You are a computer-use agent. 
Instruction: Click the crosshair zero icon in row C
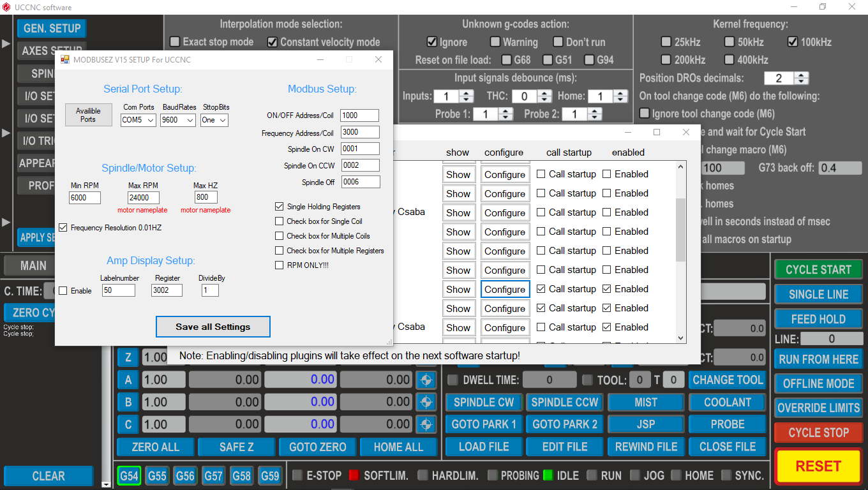pos(425,424)
